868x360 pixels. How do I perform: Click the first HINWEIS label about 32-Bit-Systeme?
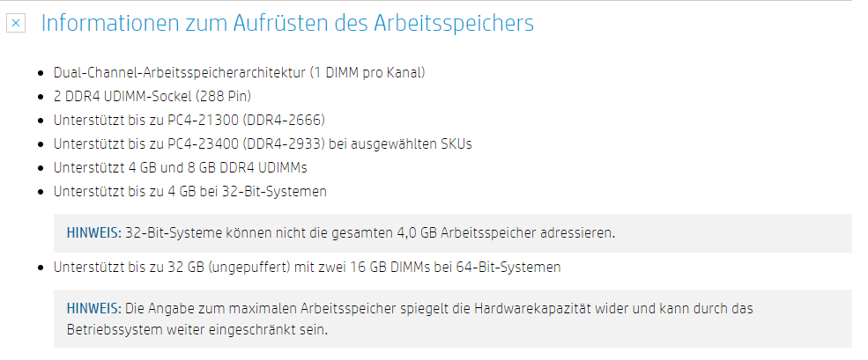(93, 232)
